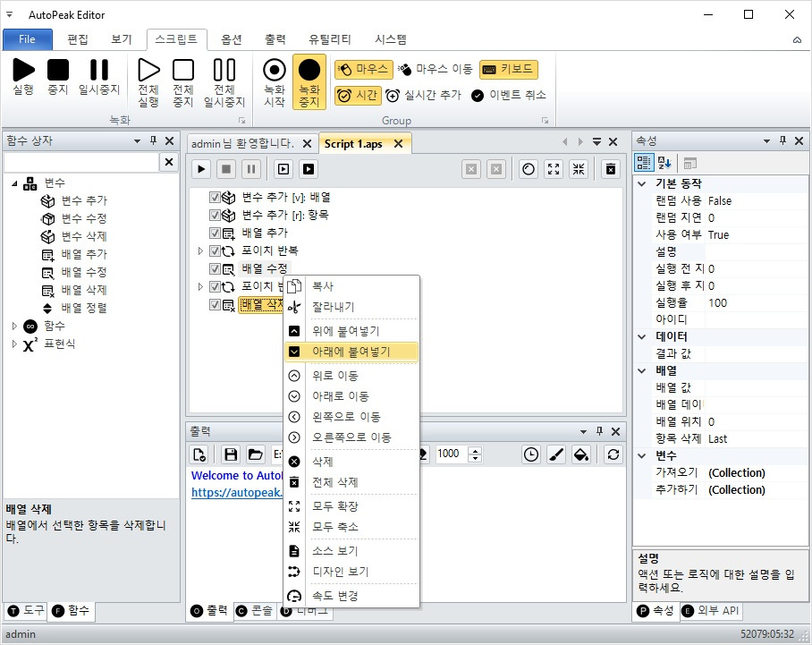This screenshot has height=645, width=812.
Task: Click the 전체 중지 outlined stop icon
Action: click(x=183, y=70)
